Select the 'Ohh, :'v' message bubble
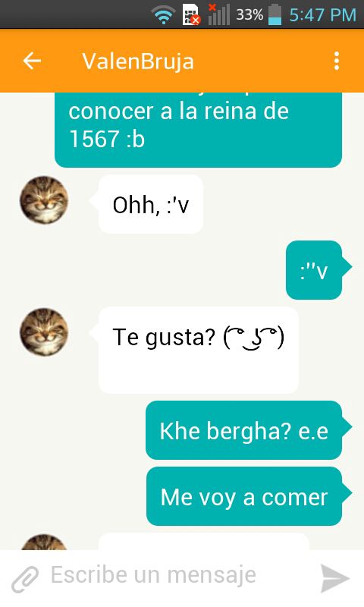 [x=151, y=204]
